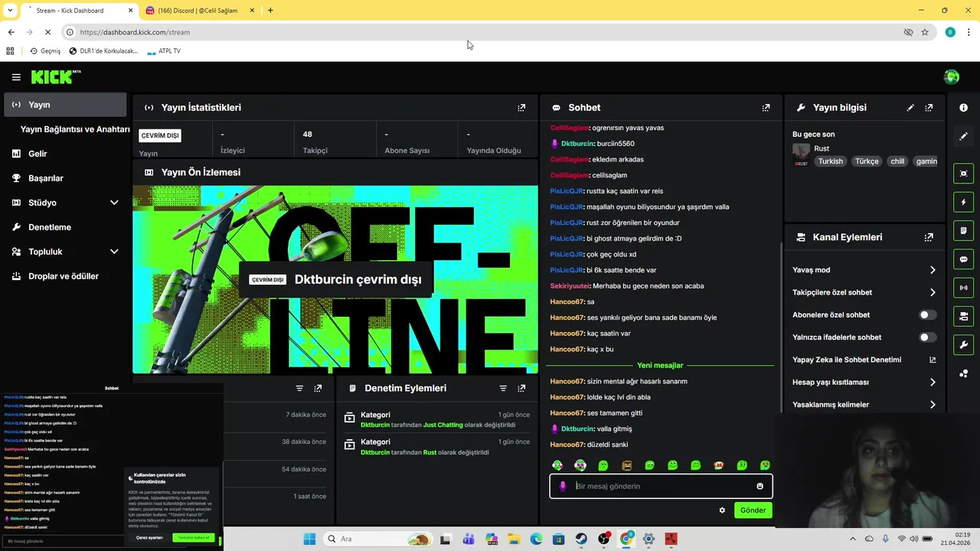The image size is (980, 551).
Task: Click the KICK logo
Action: tap(55, 77)
